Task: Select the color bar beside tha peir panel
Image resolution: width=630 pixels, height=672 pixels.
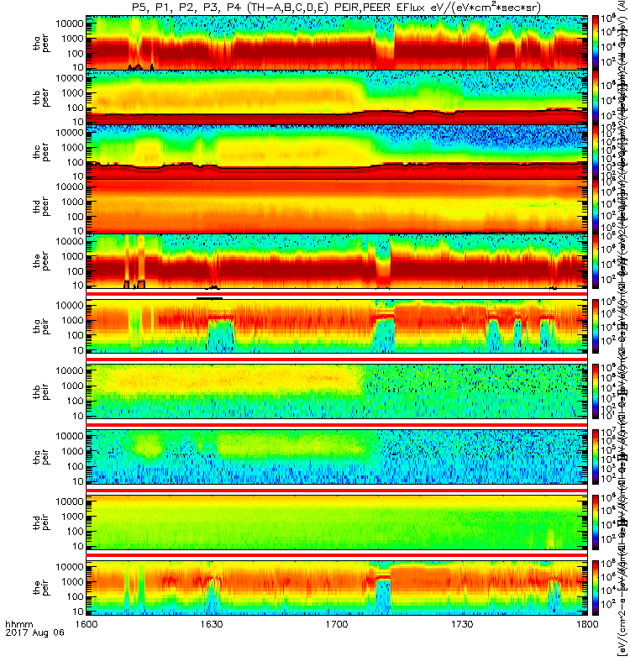Action: coord(596,326)
